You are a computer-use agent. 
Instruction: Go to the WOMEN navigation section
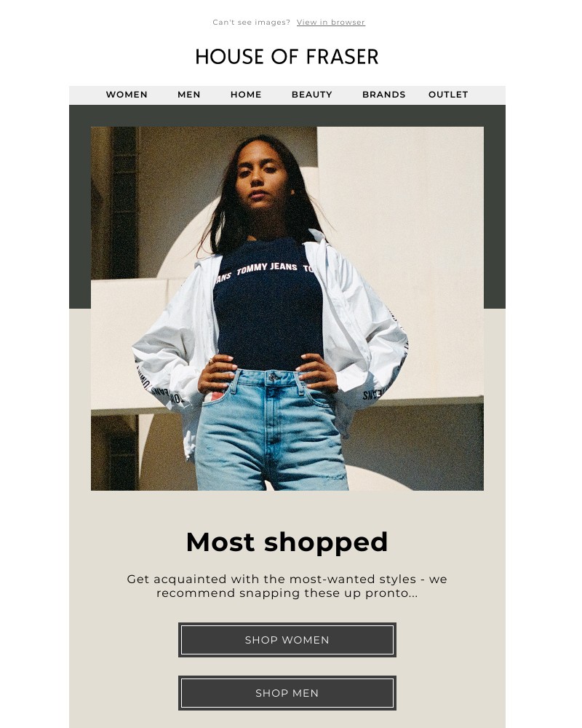pyautogui.click(x=127, y=95)
